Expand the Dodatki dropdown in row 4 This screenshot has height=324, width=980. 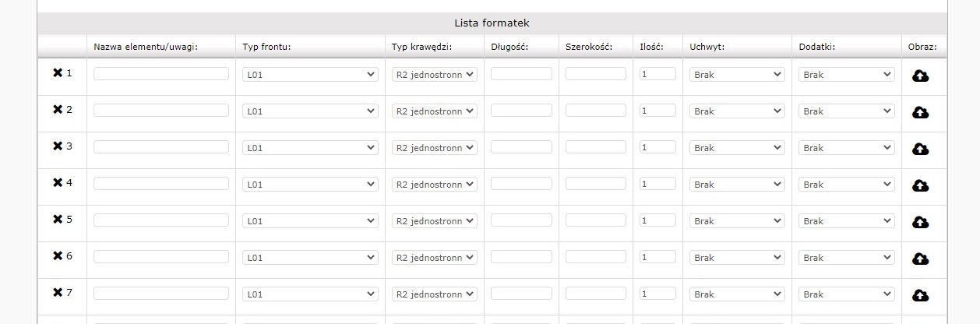click(x=846, y=185)
